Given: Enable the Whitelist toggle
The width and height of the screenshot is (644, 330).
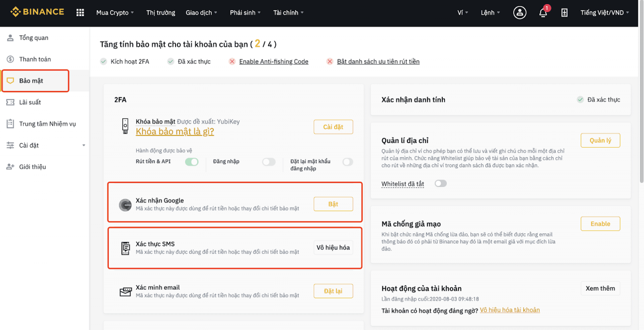Looking at the screenshot, I should coord(440,183).
